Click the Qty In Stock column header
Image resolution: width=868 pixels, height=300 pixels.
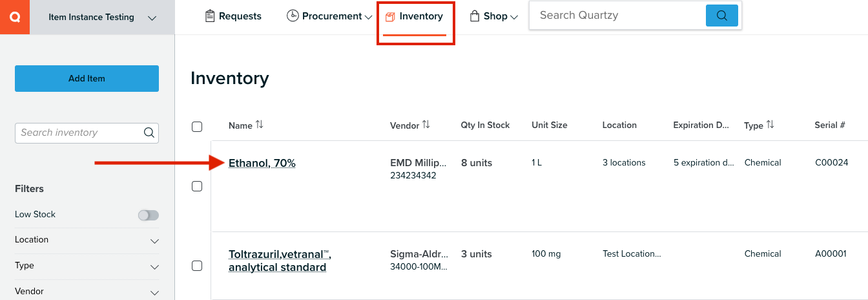[x=485, y=125]
